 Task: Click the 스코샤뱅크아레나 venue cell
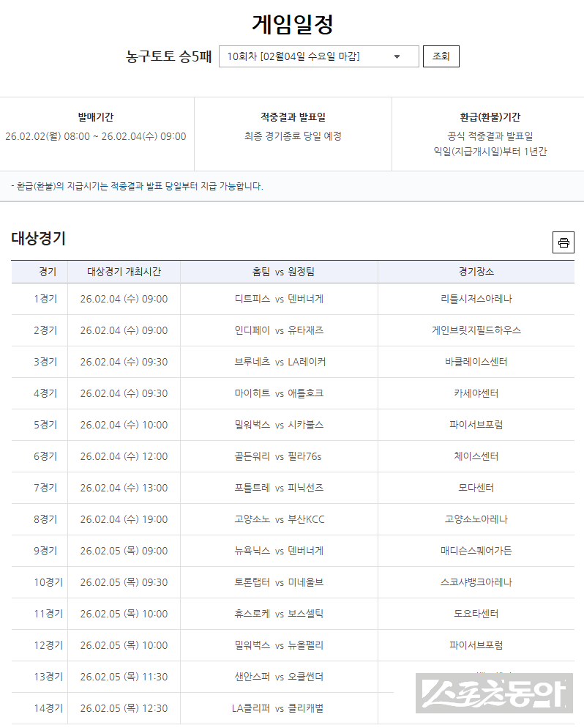[x=476, y=582]
